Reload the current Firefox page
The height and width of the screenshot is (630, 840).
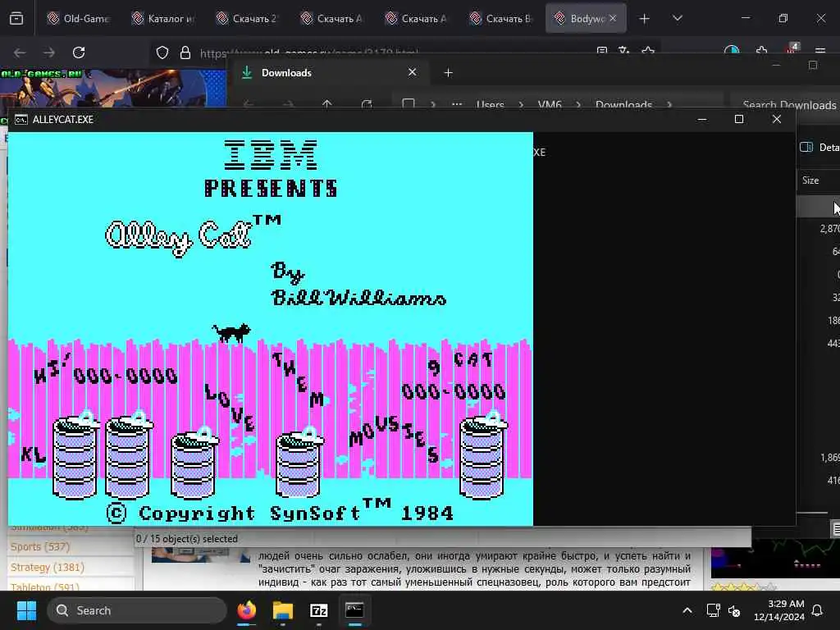click(79, 52)
